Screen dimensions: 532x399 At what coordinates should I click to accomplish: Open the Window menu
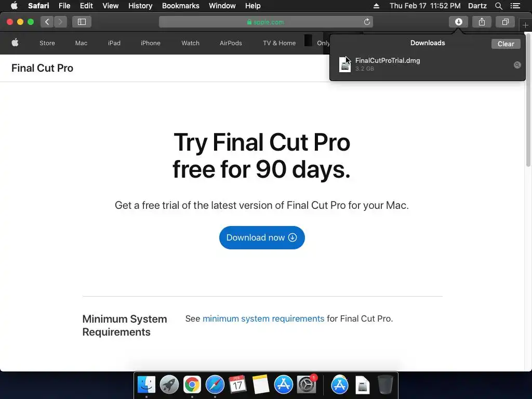point(222,6)
